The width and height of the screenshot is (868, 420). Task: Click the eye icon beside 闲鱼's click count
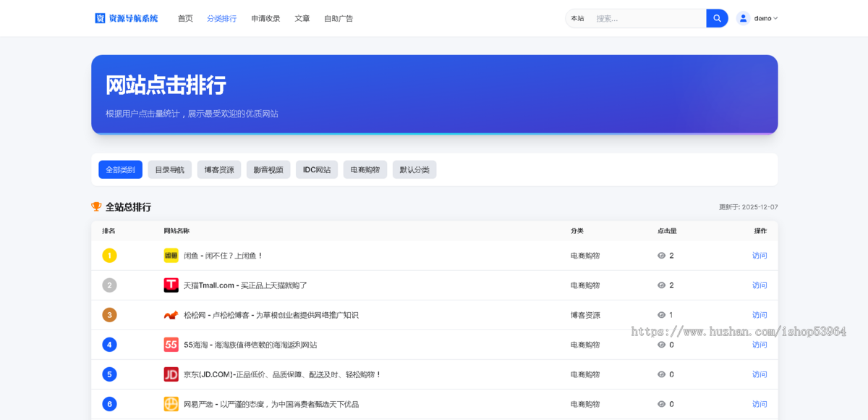coord(660,256)
